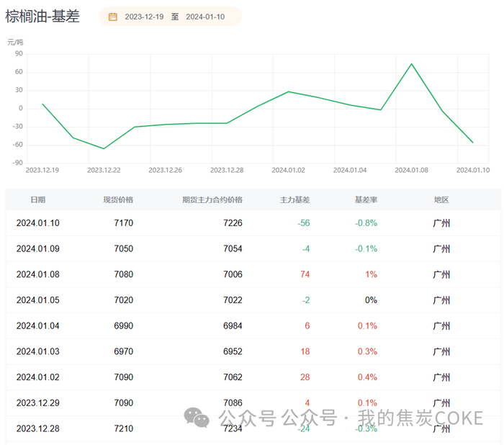The height and width of the screenshot is (445, 504).
Task: Click the calendar icon in date picker
Action: pos(113,17)
